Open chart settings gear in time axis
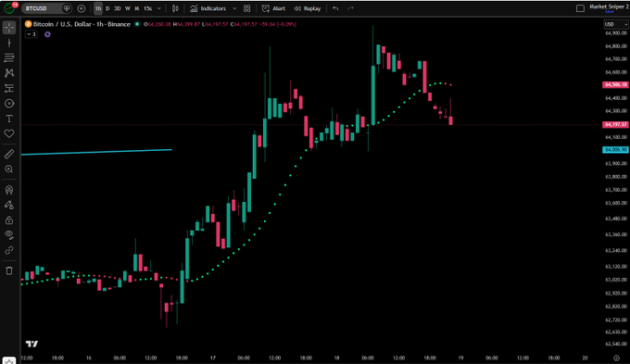630x364 pixels. [616, 358]
